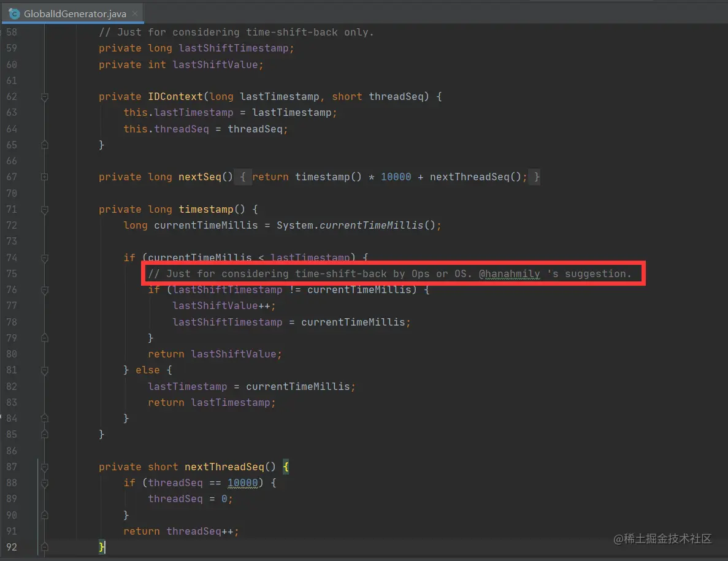
Task: Click the IDContext constructor name
Action: pyautogui.click(x=175, y=96)
